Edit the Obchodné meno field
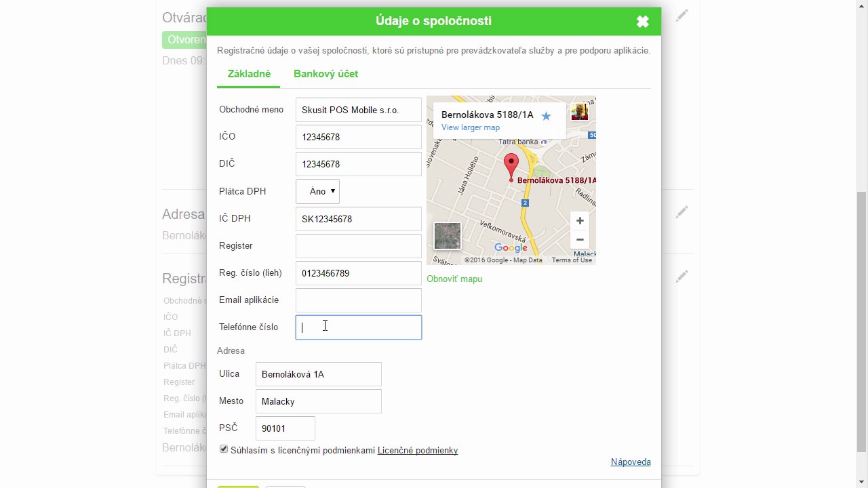Screen dimensions: 868x488 point(358,110)
